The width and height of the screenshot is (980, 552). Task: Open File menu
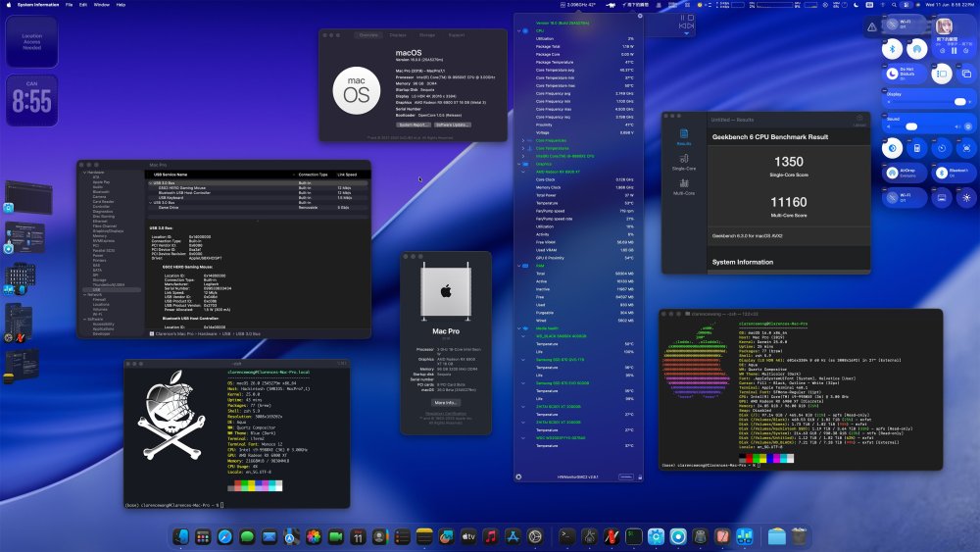point(70,4)
